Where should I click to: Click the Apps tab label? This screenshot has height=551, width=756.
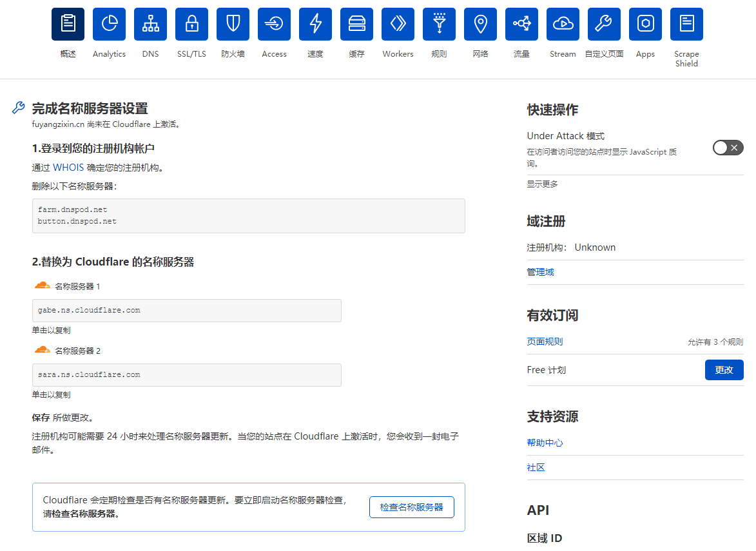(x=646, y=54)
